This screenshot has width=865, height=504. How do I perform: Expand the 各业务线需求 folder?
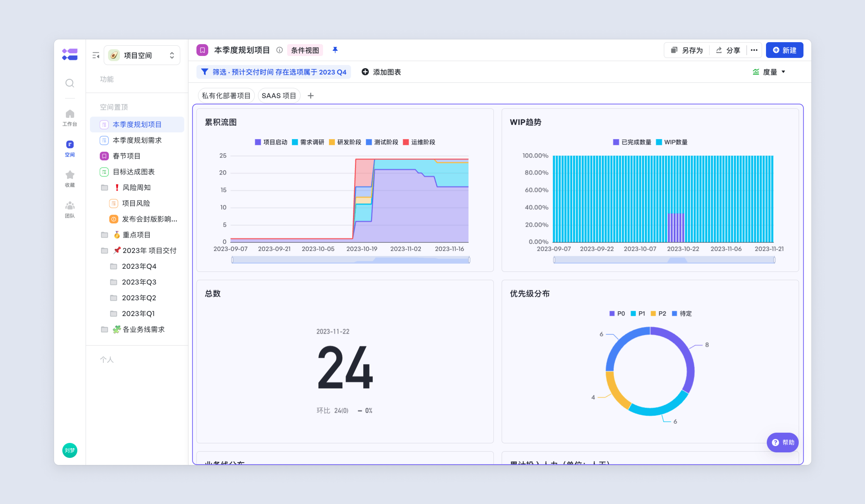click(104, 329)
